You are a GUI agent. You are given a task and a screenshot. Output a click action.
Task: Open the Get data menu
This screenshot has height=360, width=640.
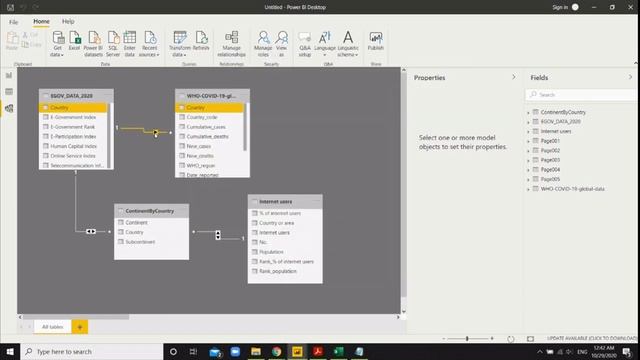pyautogui.click(x=58, y=44)
